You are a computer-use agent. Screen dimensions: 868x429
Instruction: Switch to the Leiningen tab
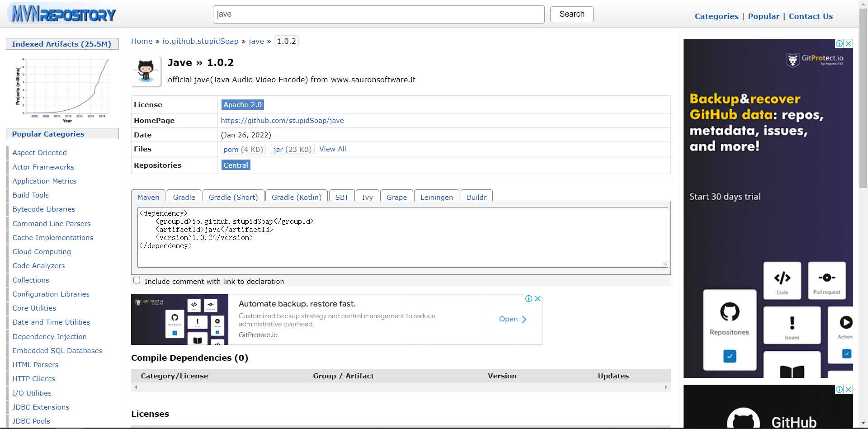click(437, 197)
